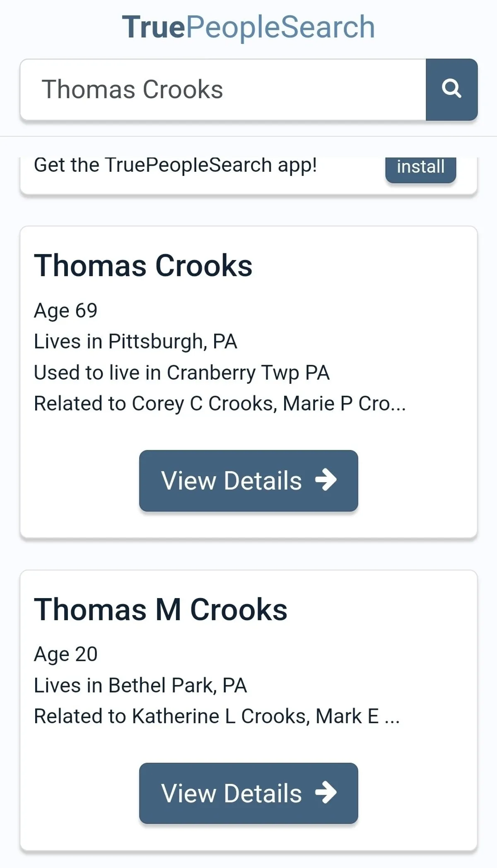Click "Lives in Pittsburgh, PA" text
The image size is (497, 868).
135,342
